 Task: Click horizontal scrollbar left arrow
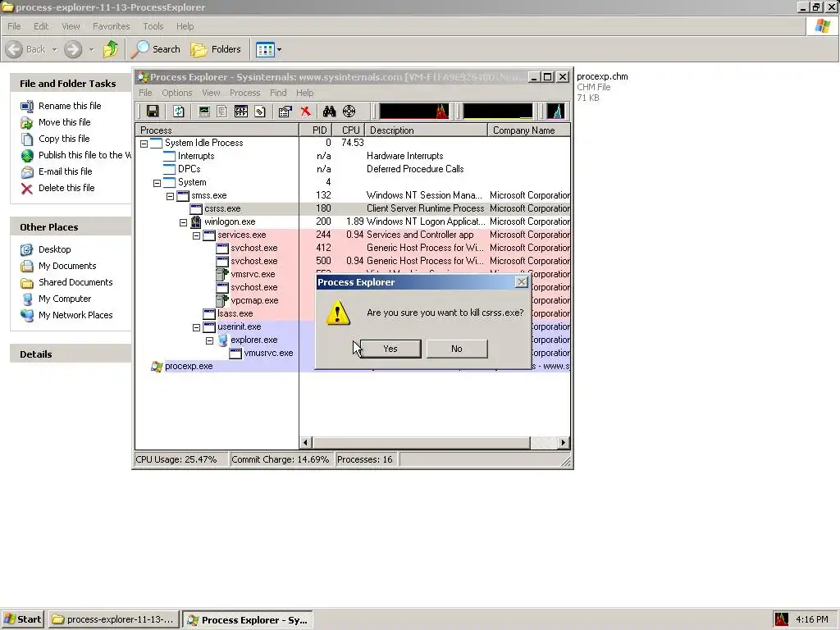(x=306, y=442)
